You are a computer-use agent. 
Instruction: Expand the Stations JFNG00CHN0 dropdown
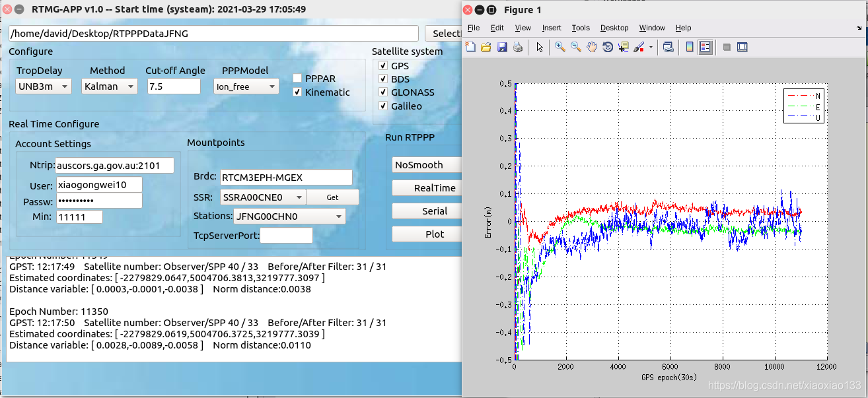tap(289, 216)
